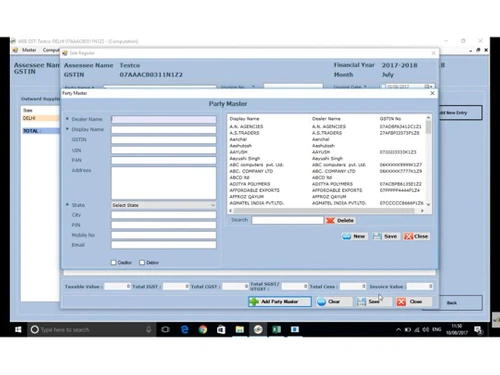Image resolution: width=500 pixels, height=375 pixels.
Task: Tick the Debtor checkbox
Action: tap(142, 262)
